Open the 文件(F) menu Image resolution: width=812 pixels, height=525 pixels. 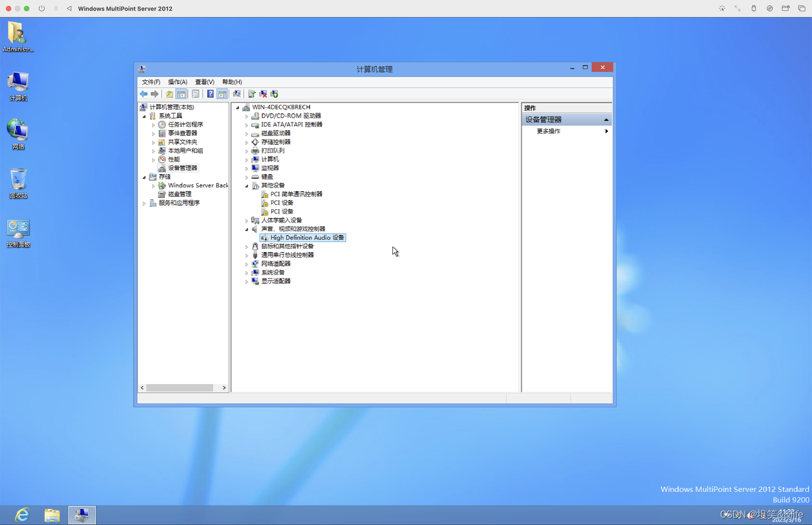(151, 82)
